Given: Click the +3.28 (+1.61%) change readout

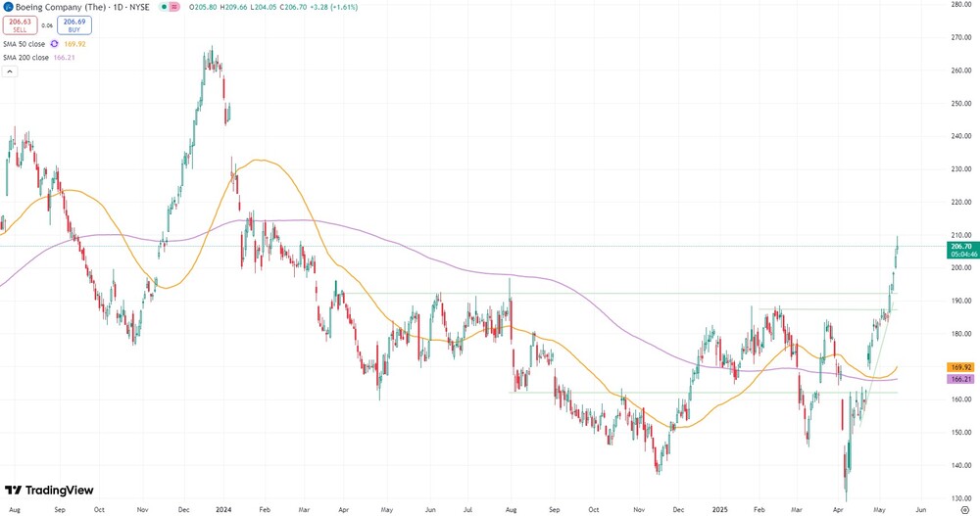Looking at the screenshot, I should 332,8.
